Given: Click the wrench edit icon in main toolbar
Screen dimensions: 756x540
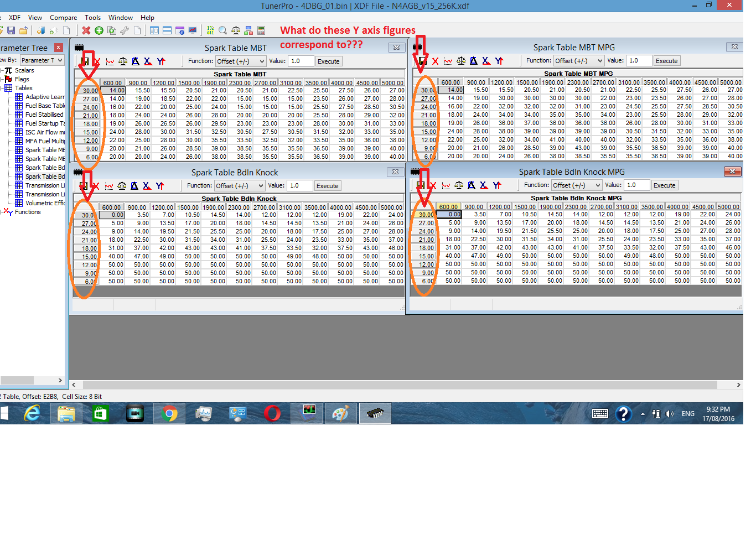Looking at the screenshot, I should [x=125, y=30].
